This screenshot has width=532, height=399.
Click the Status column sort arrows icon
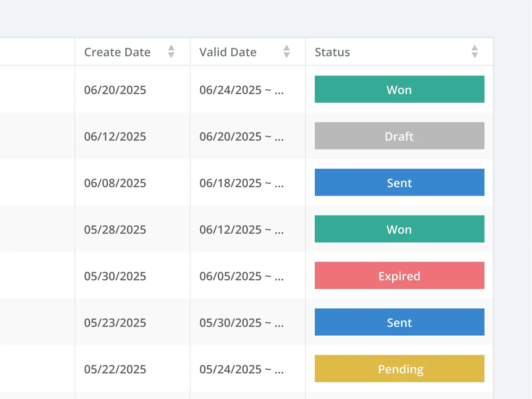pos(474,52)
